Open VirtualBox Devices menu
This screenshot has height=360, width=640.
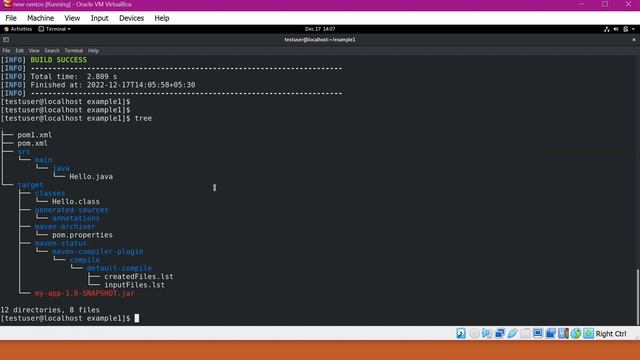[131, 18]
